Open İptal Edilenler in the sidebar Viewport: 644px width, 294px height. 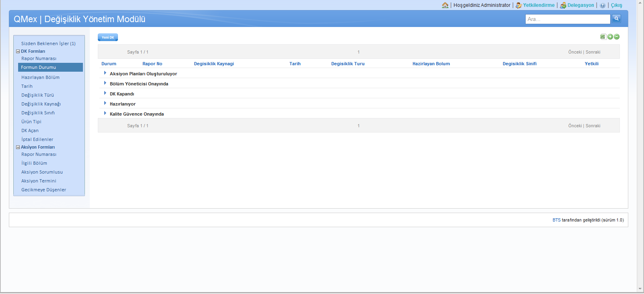[37, 139]
